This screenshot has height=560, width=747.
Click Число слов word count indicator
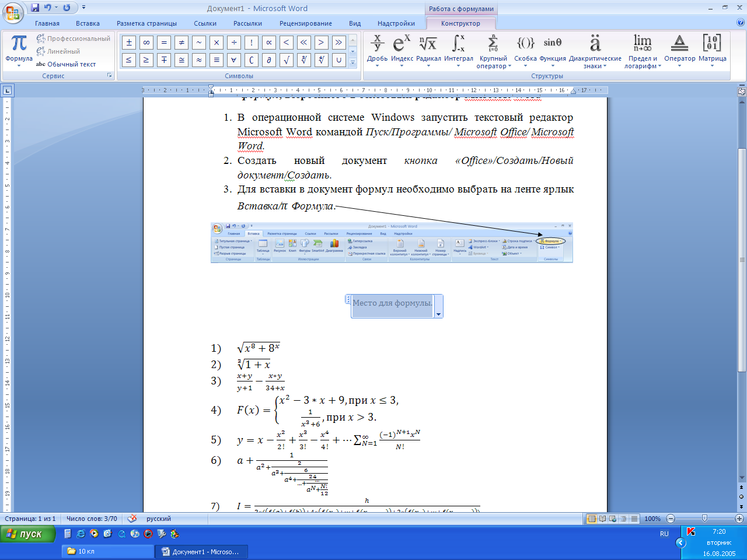(92, 518)
